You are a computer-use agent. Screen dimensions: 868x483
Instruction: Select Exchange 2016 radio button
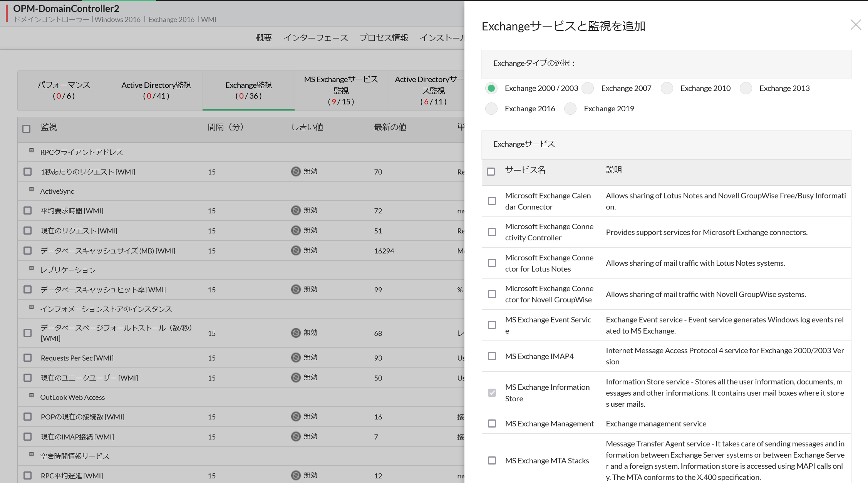coord(491,109)
